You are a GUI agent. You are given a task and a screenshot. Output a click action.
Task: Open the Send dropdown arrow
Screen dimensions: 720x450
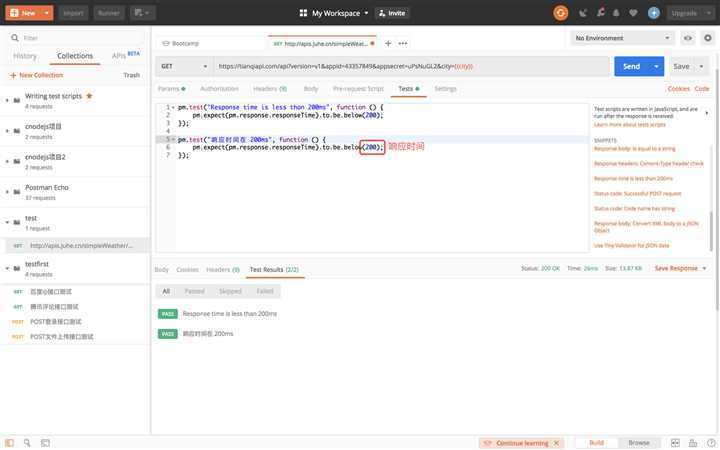(x=657, y=66)
